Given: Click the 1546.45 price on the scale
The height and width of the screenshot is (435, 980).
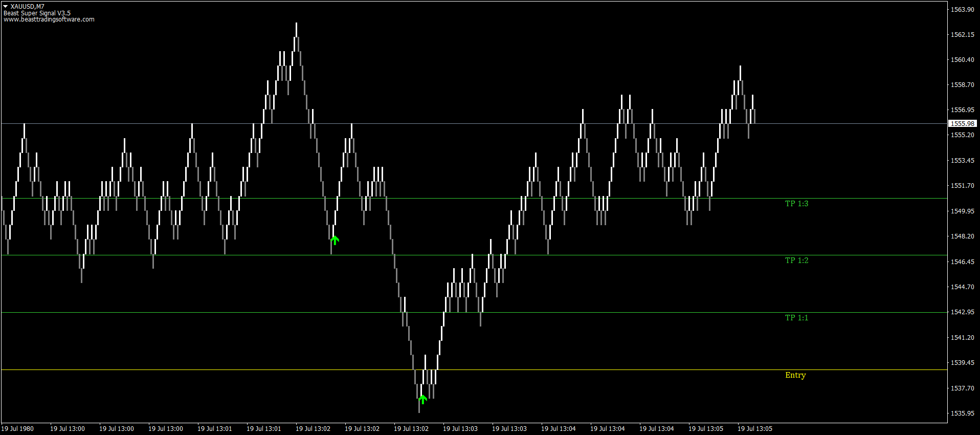Looking at the screenshot, I should (963, 262).
